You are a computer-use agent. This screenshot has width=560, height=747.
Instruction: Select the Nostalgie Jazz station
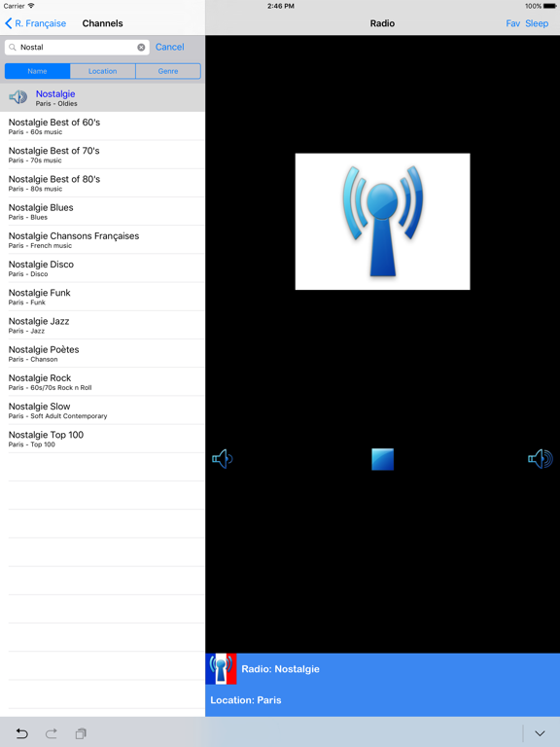(x=102, y=325)
